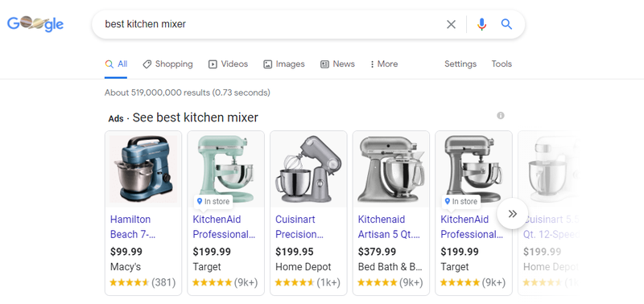Click the microphone voice search icon
Screen dimensions: 644x304
click(x=481, y=25)
